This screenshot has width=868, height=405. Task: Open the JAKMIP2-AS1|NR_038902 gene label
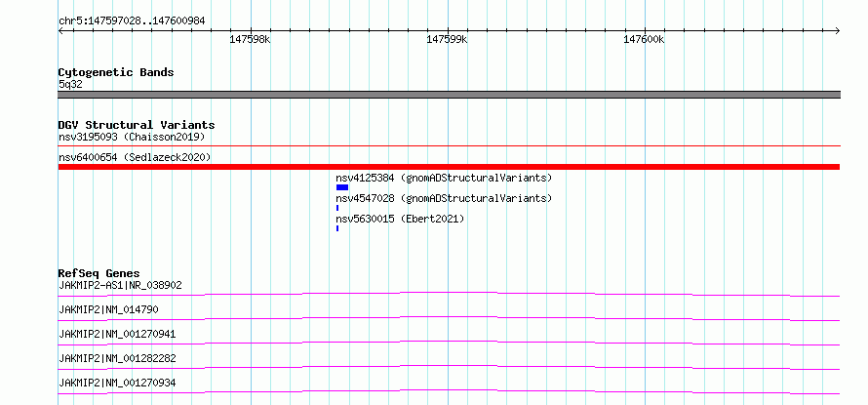coord(120,285)
